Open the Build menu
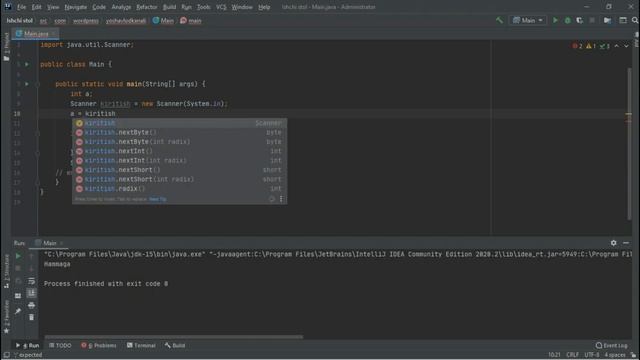 coord(169,7)
